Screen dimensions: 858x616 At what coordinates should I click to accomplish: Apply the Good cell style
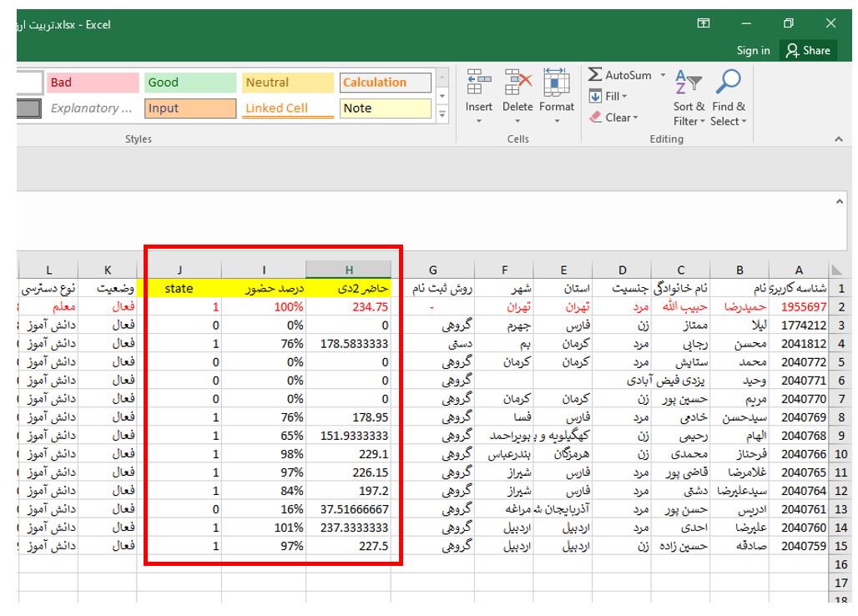click(189, 83)
